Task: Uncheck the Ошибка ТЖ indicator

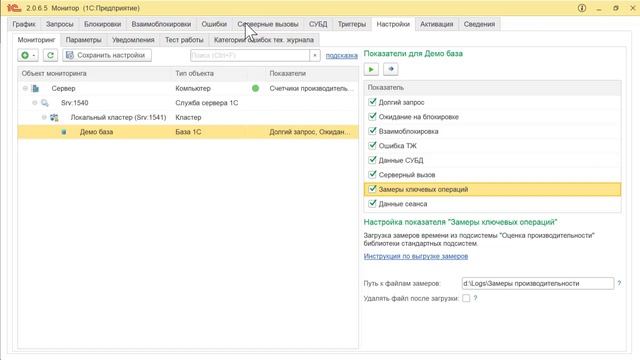Action: [372, 146]
